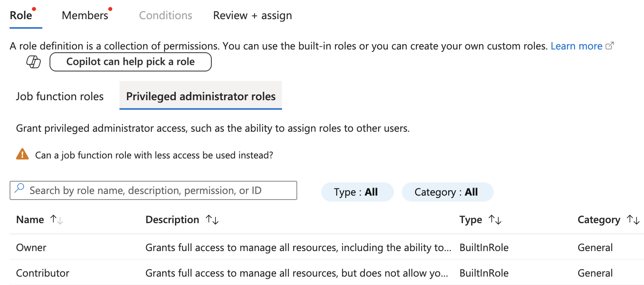Open the Category : All filter
The width and height of the screenshot is (644, 285).
[447, 192]
